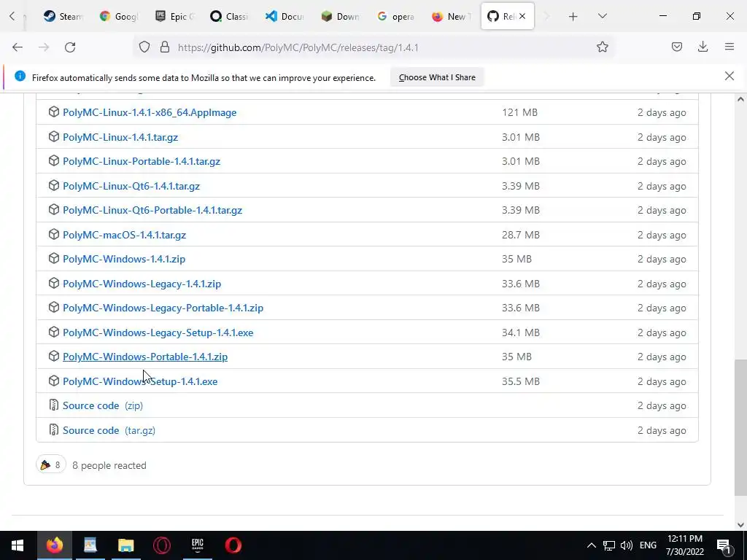Dismiss the Firefox data notification bar
Image resolution: width=747 pixels, height=560 pixels.
729,76
